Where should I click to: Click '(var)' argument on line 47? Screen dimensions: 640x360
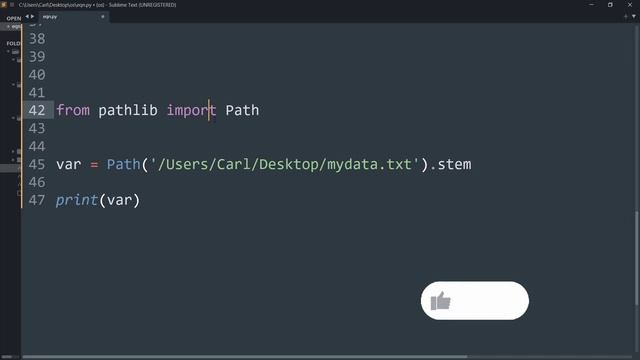point(119,200)
